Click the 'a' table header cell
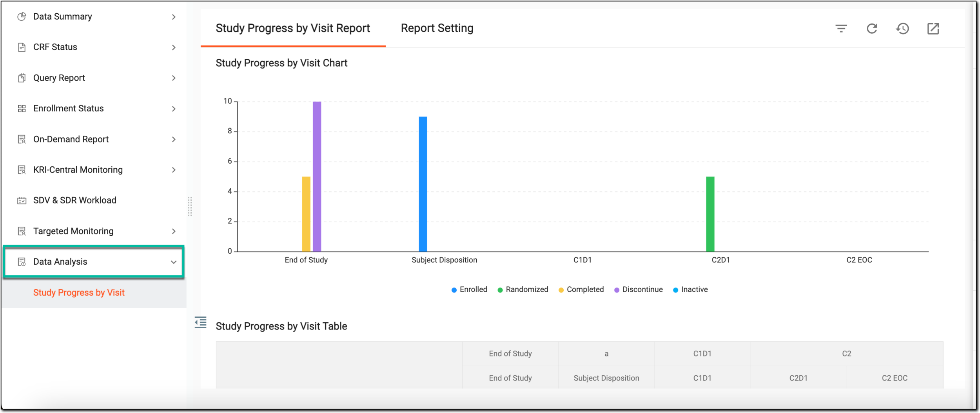980x413 pixels. 606,354
